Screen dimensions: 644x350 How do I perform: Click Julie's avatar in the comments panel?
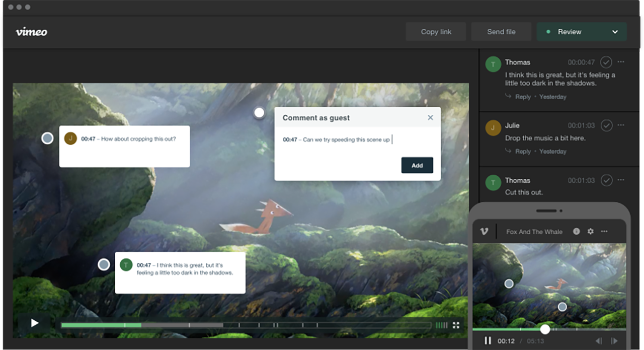tap(493, 127)
